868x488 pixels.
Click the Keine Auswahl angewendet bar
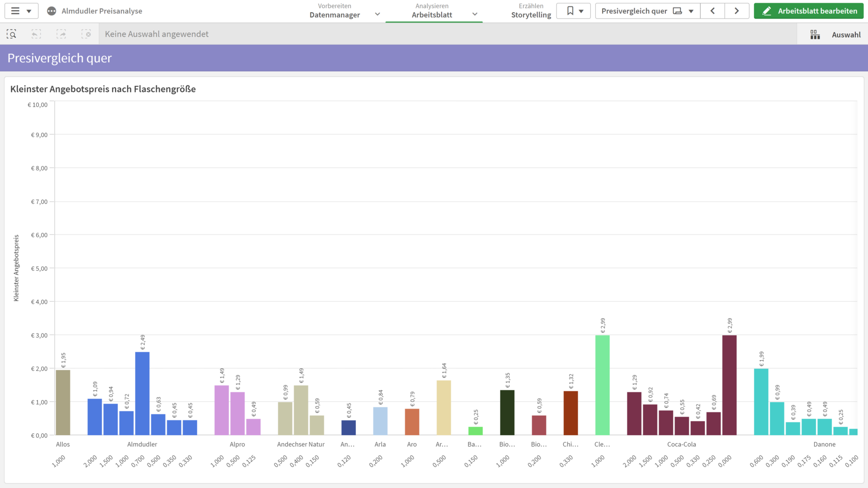click(x=448, y=34)
